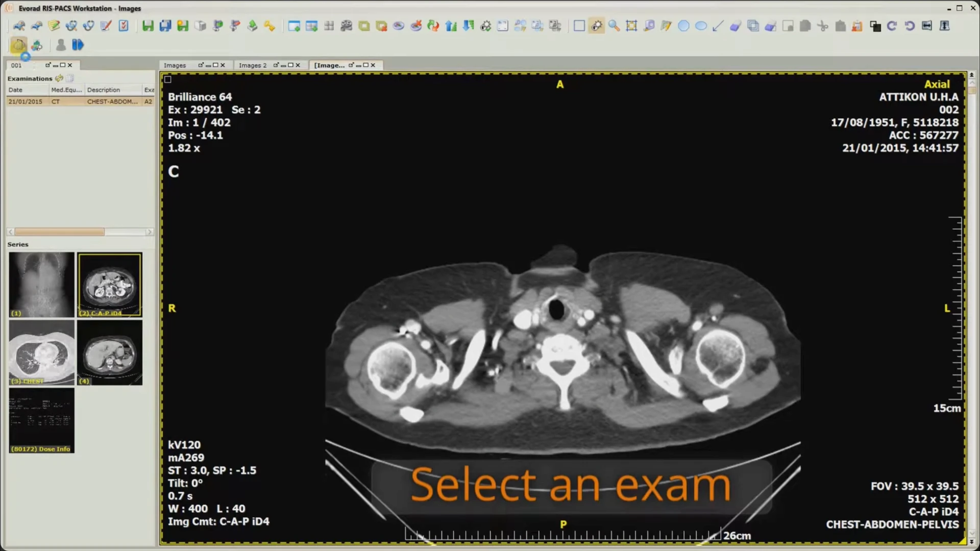This screenshot has height=551, width=980.
Task: Click the blue checklist icon
Action: [124, 26]
